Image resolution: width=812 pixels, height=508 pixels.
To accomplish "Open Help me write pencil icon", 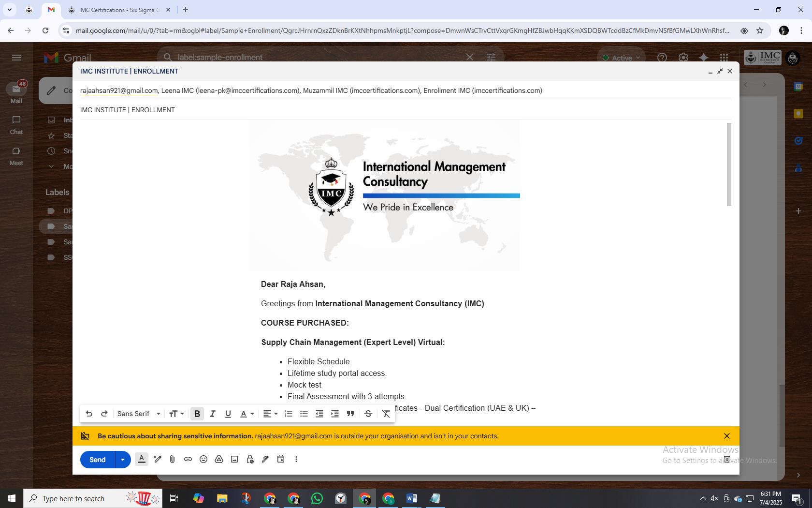I will [157, 459].
